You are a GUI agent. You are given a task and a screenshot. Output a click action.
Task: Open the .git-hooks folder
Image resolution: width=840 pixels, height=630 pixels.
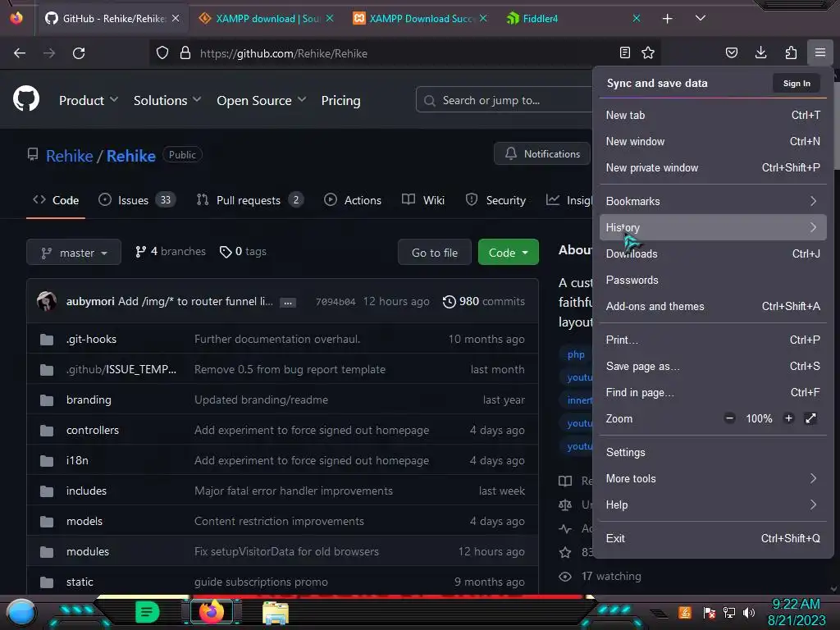[x=91, y=339]
